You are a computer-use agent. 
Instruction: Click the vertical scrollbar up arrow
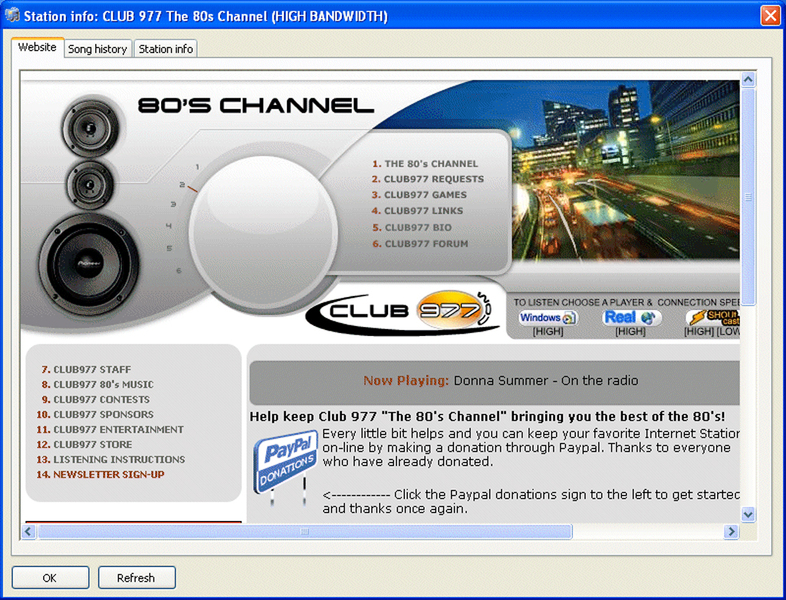(748, 79)
